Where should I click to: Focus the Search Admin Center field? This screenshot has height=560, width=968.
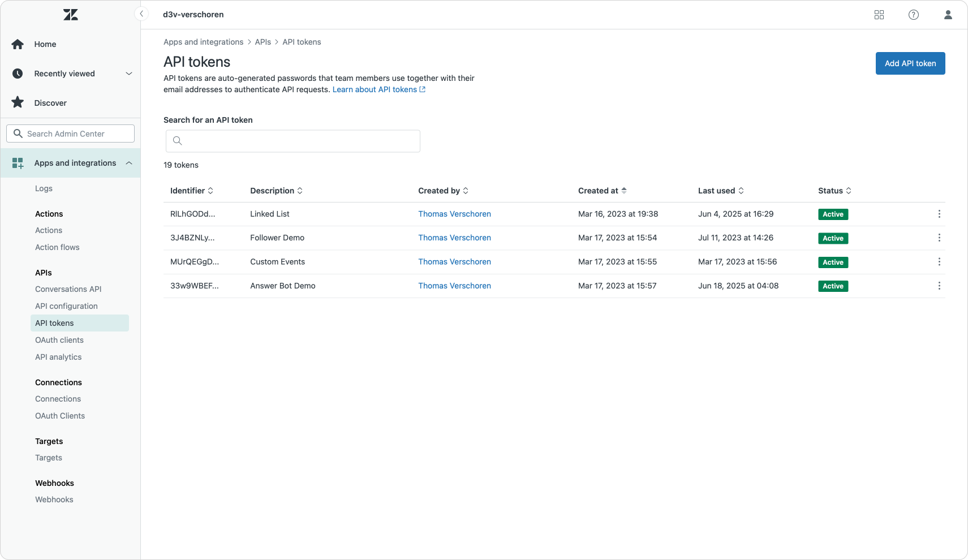[x=70, y=133]
